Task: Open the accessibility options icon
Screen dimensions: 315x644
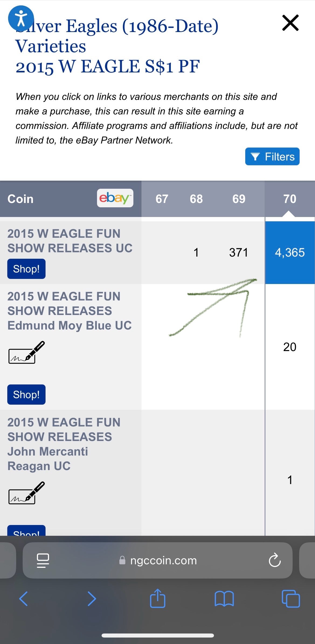Action: (21, 18)
